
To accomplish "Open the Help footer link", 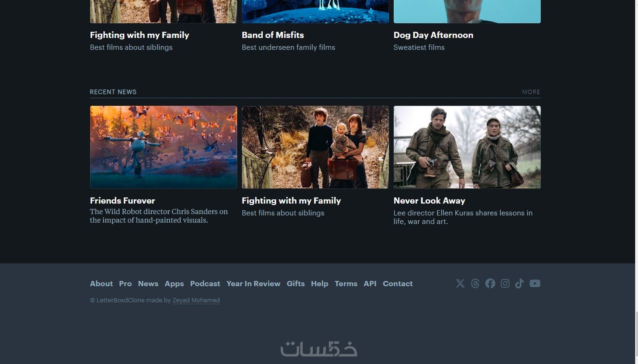I will tap(320, 284).
